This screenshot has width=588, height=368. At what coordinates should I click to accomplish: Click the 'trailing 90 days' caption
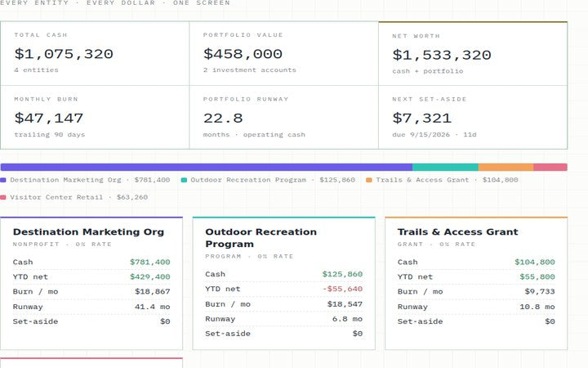tap(50, 134)
